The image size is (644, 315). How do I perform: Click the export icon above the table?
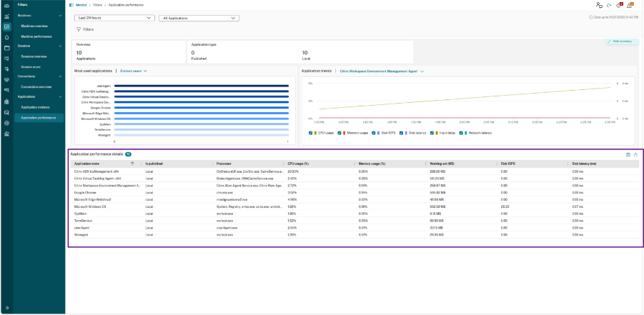coord(635,154)
